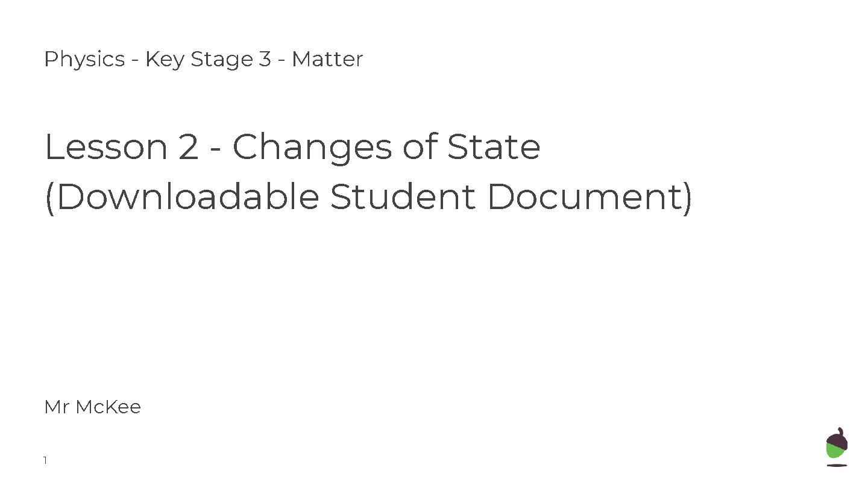Image resolution: width=868 pixels, height=488 pixels.
Task: Select the surname McKee
Action: (x=109, y=407)
